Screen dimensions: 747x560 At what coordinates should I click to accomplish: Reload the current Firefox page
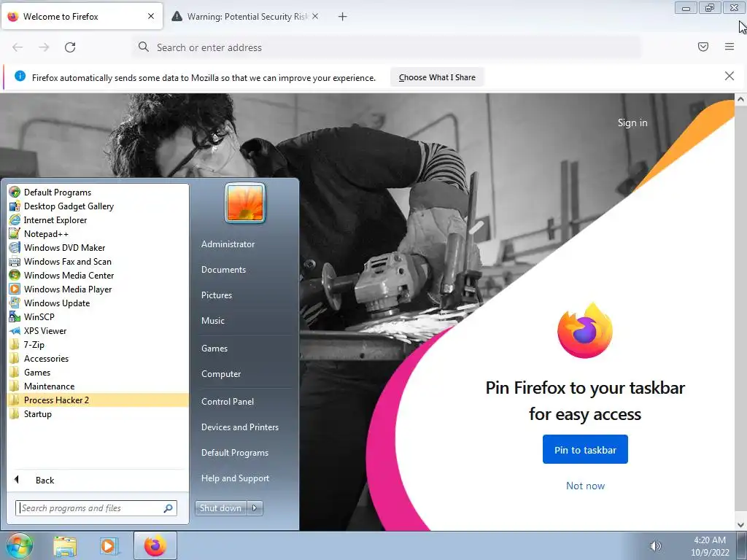(70, 47)
